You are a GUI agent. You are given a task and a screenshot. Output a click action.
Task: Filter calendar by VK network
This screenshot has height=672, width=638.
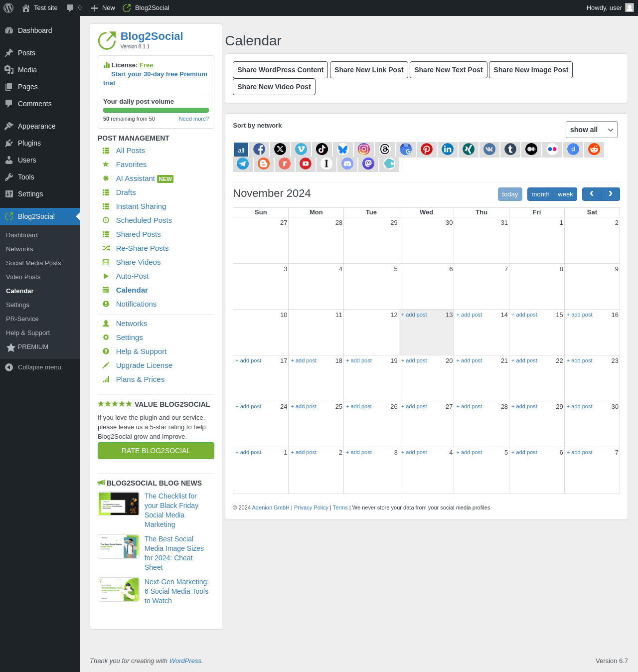click(x=489, y=149)
